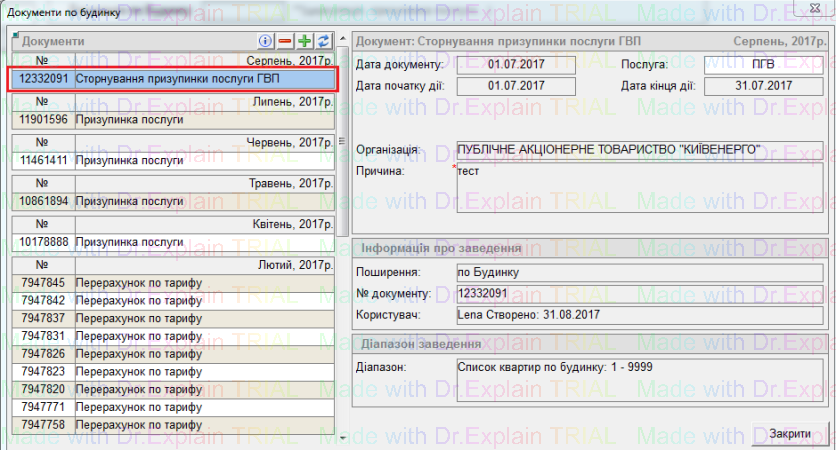Click the scroll down arrow below document list
Screen dimensions: 836x450
[x=343, y=438]
